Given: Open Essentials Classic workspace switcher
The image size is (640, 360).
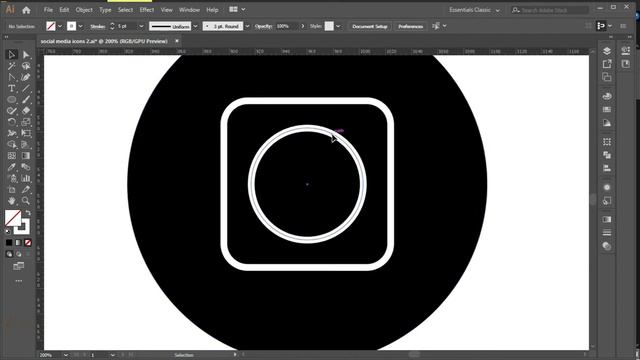Looking at the screenshot, I should point(474,10).
